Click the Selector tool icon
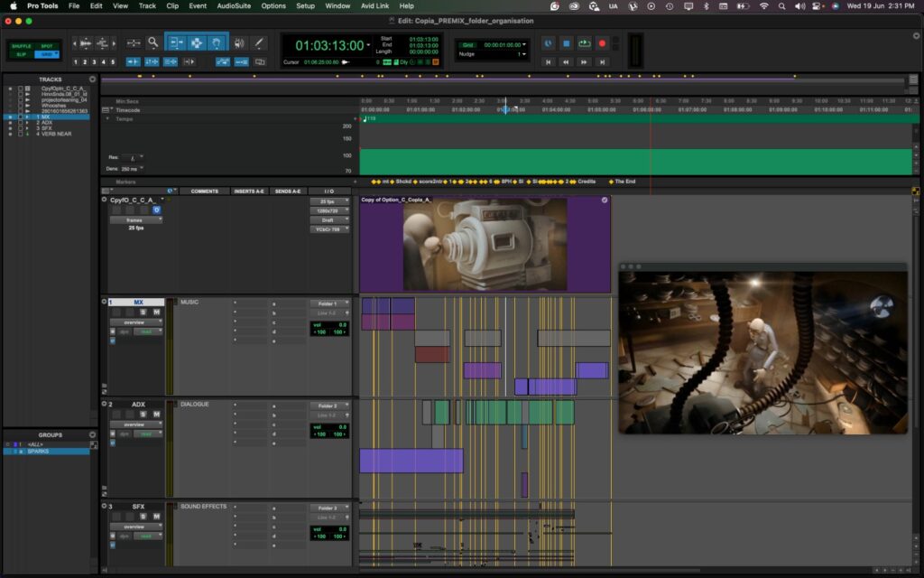The image size is (924, 578). pos(197,42)
